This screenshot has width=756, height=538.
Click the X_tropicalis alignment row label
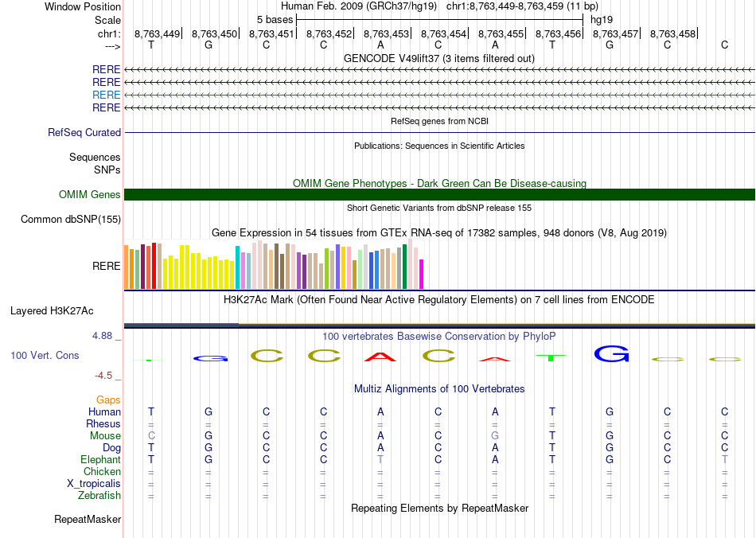(94, 484)
